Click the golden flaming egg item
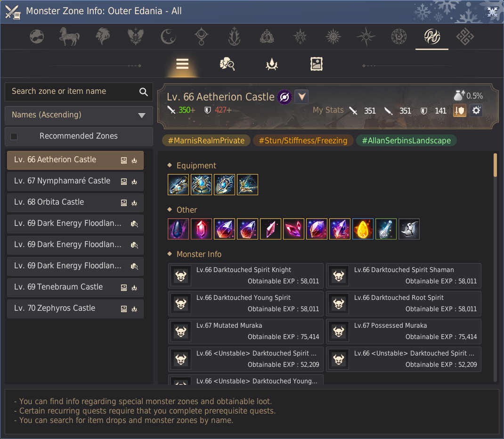 click(363, 229)
